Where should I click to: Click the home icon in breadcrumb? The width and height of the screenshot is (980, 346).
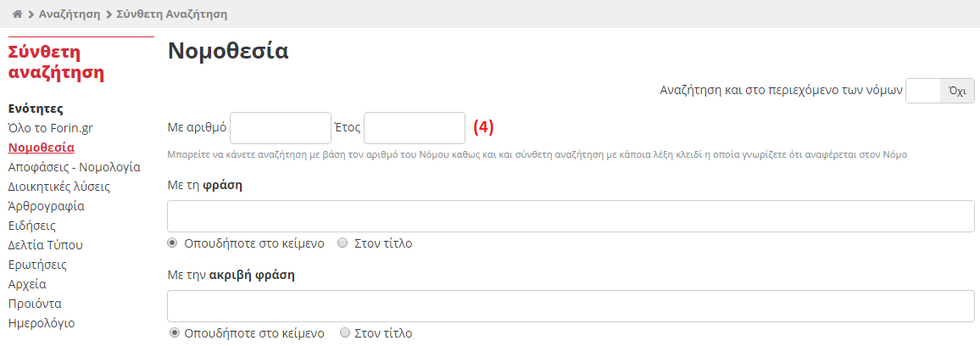17,14
